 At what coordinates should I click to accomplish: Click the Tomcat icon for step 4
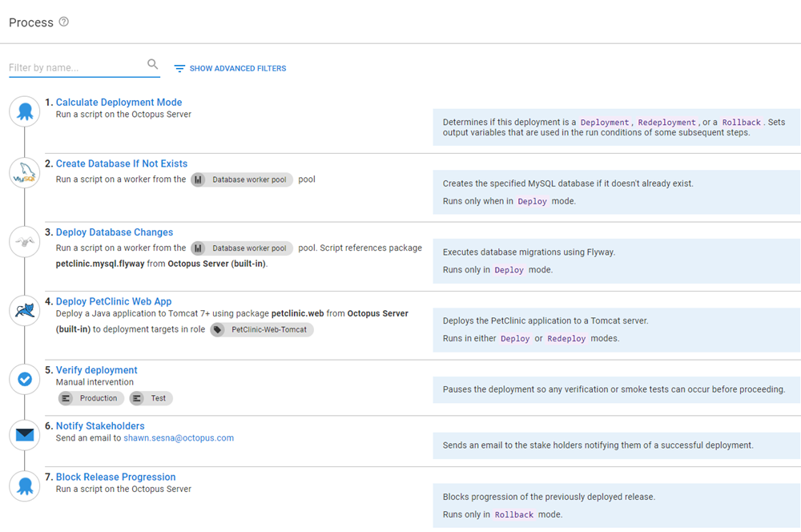25,310
